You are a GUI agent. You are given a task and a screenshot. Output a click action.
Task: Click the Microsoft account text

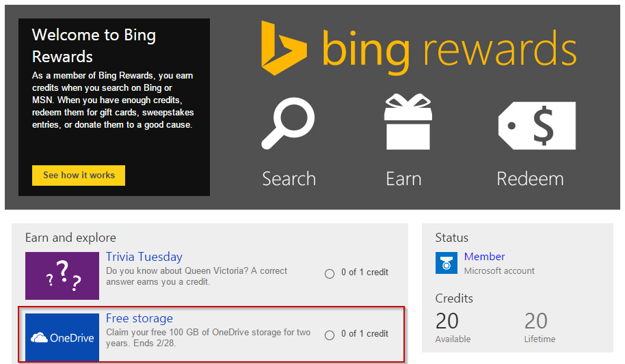tap(499, 271)
